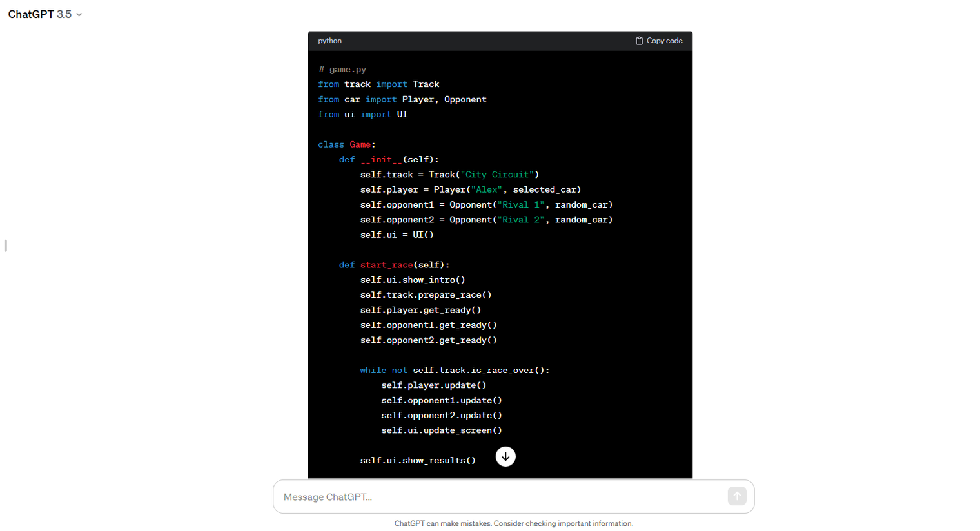This screenshot has height=531, width=980.
Task: Click the 'ChatGPT can make mistakes' disclaimer text
Action: click(x=514, y=523)
